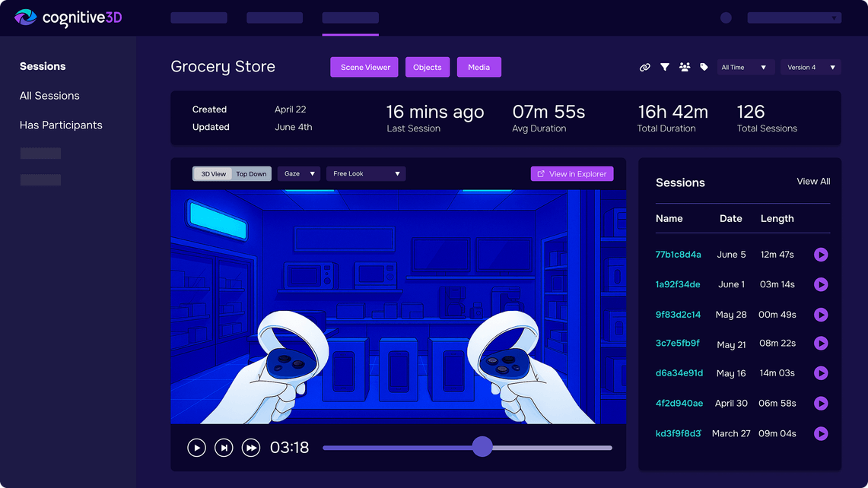Open the Media tab
868x488 pixels.
click(x=479, y=67)
